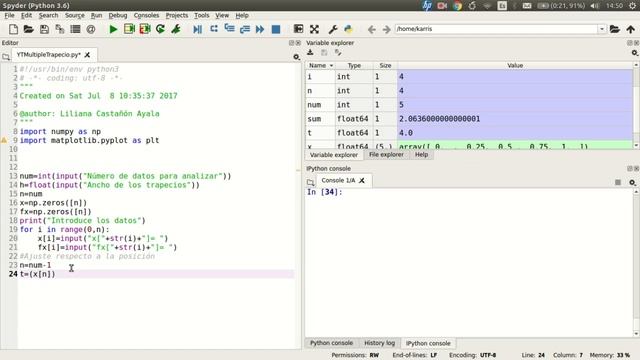
Task: Open the File menu
Action: (9, 15)
